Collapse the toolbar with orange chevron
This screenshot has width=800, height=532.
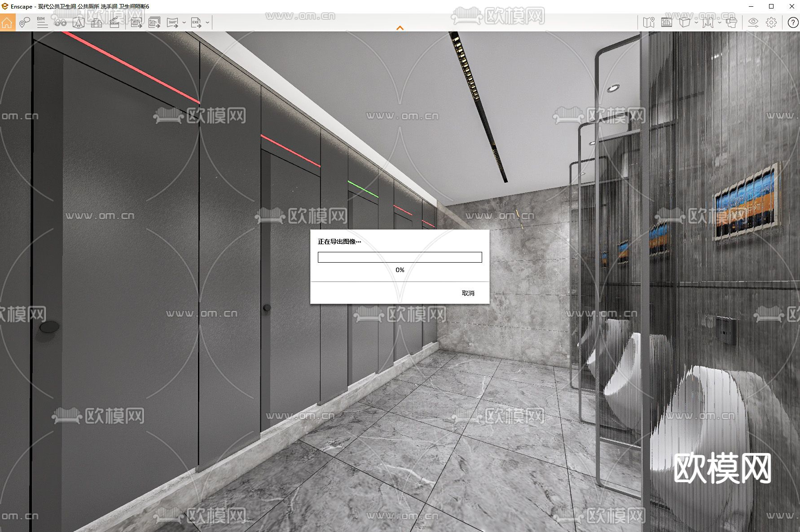pos(400,28)
